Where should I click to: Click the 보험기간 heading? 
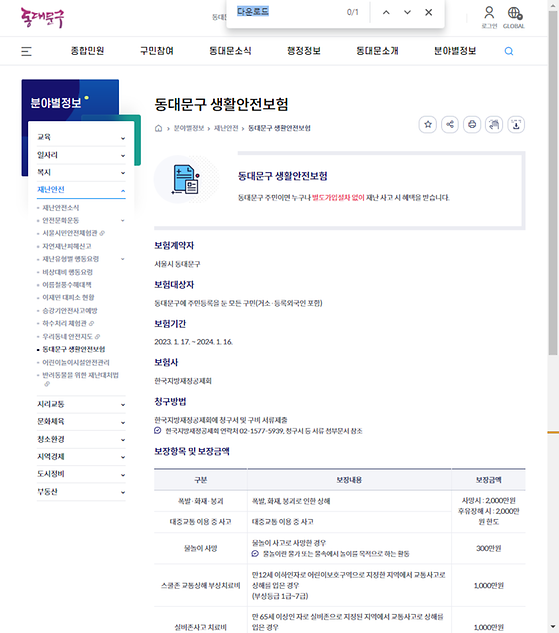(x=170, y=324)
